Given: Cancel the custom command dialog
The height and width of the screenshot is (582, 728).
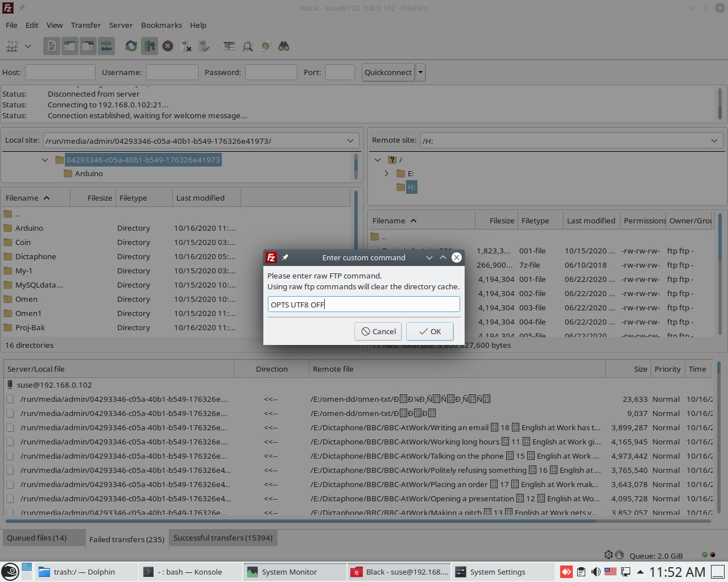Looking at the screenshot, I should (x=378, y=331).
